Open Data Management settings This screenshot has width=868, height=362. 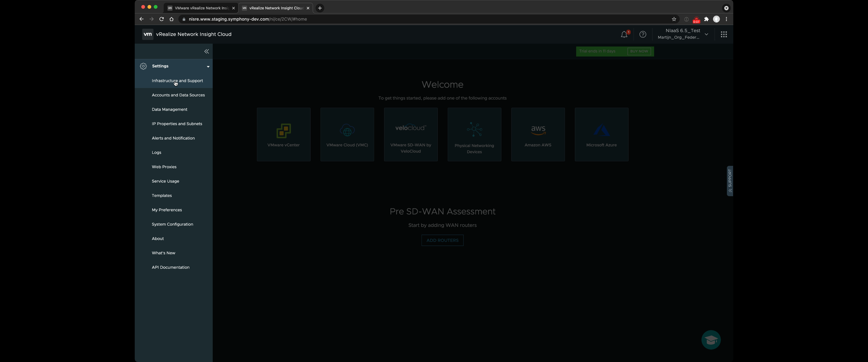(x=170, y=109)
